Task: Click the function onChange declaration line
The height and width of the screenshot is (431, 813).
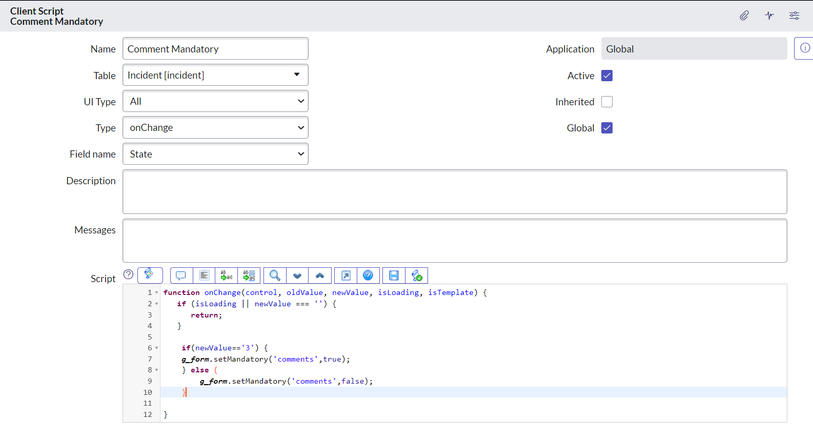Action: tap(325, 293)
